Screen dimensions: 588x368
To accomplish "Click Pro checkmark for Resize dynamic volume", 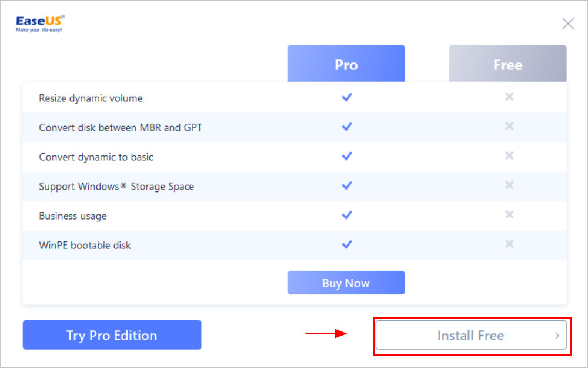I will coord(347,97).
